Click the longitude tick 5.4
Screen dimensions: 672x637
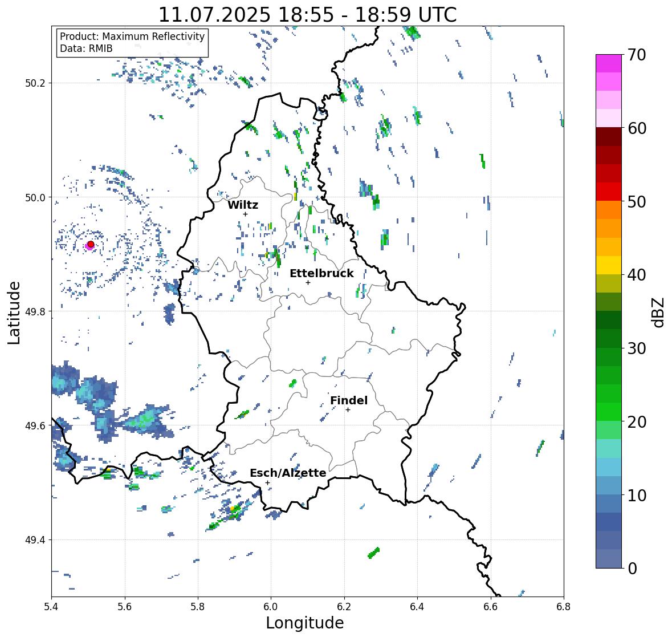[51, 606]
